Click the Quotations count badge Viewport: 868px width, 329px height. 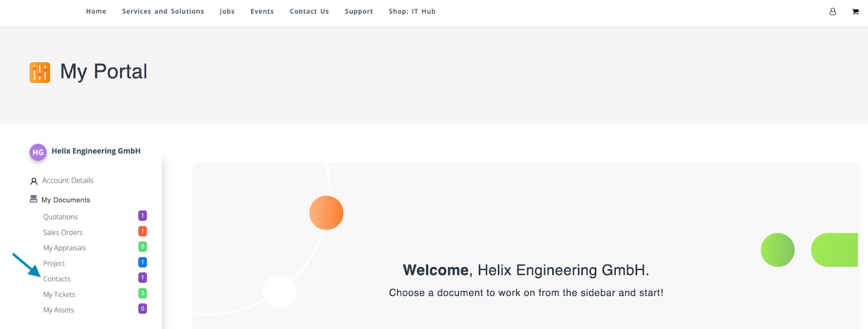143,216
